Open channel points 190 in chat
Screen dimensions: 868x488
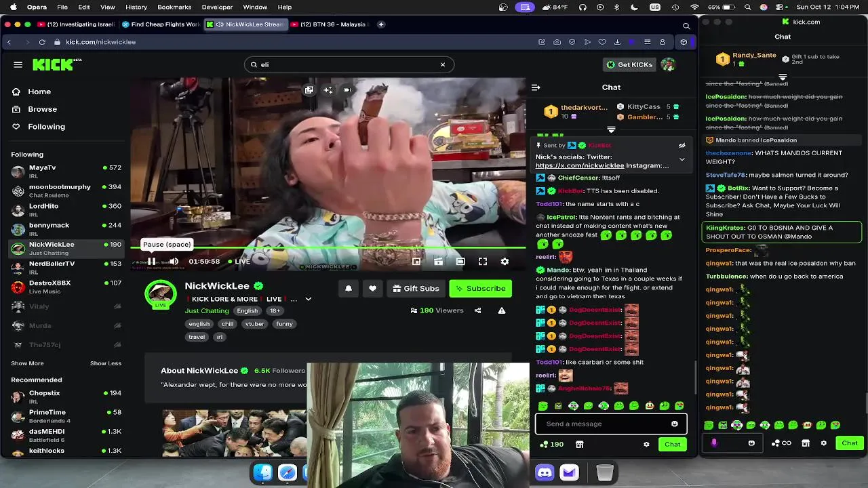[551, 445]
